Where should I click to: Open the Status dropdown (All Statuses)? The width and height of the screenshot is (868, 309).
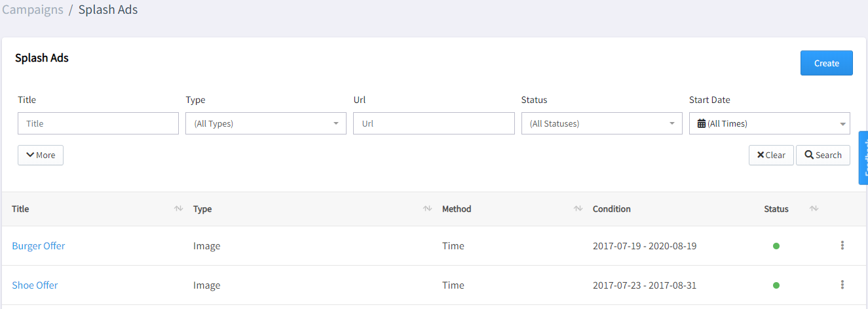click(601, 123)
